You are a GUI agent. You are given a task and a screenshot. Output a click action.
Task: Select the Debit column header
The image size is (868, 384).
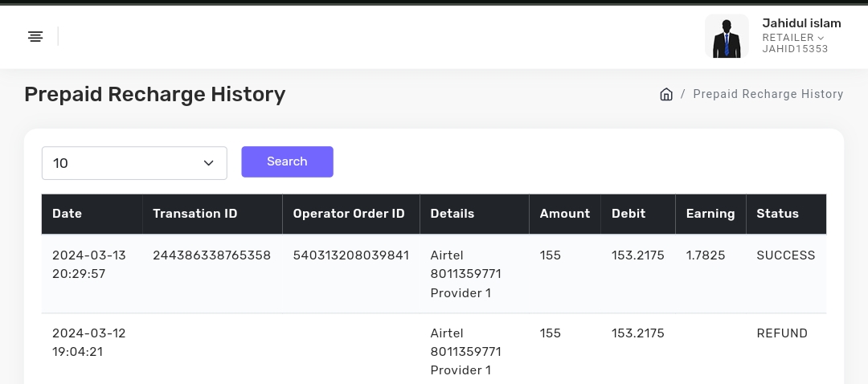pyautogui.click(x=628, y=214)
